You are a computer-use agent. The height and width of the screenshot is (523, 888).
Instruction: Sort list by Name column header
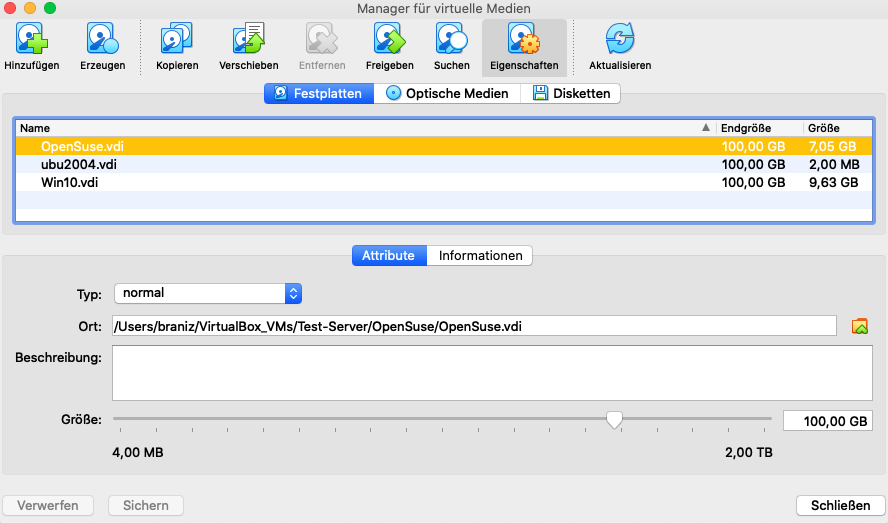click(x=360, y=128)
